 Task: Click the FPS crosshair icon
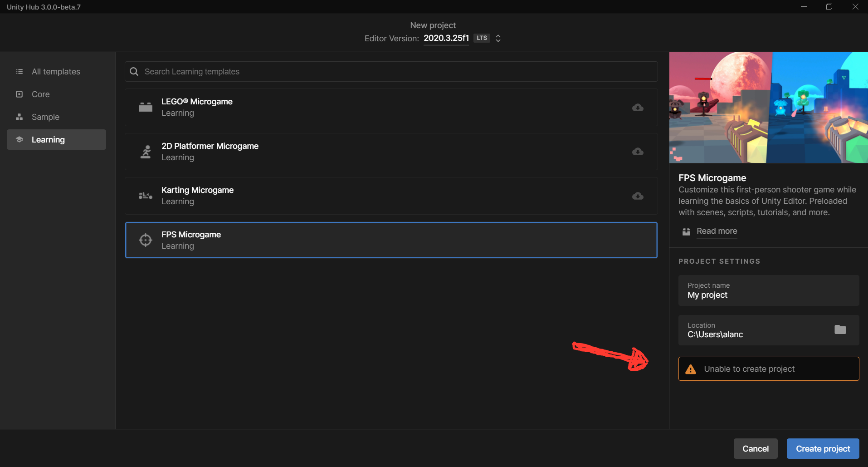click(x=146, y=240)
